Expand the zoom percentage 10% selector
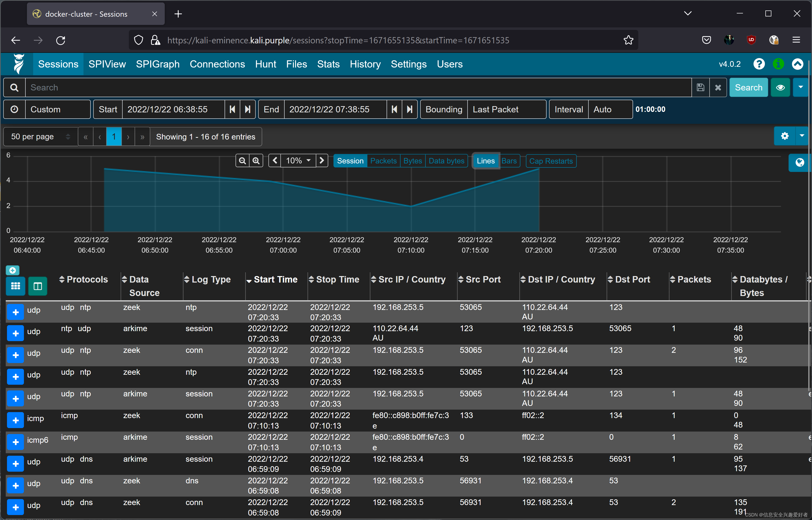The height and width of the screenshot is (520, 812). (298, 160)
